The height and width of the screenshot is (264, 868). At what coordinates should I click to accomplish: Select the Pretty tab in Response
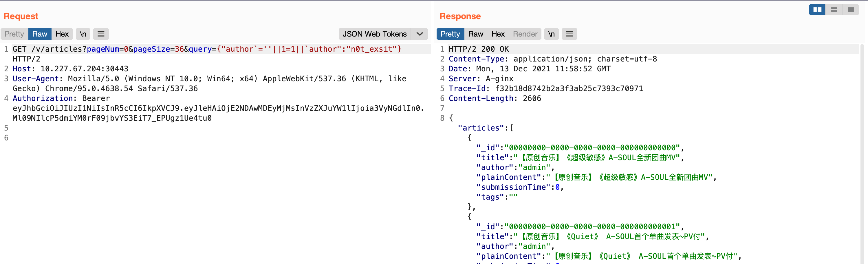(450, 34)
